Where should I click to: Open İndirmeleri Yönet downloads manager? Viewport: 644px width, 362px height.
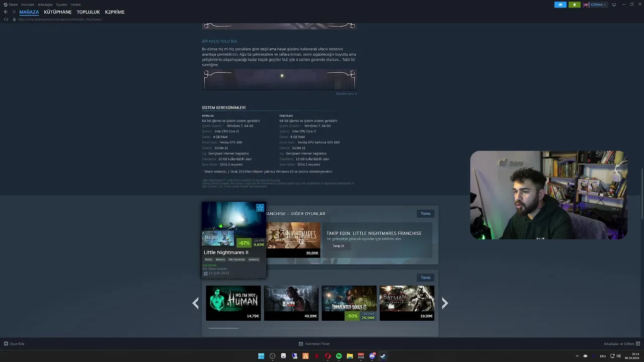point(317,344)
